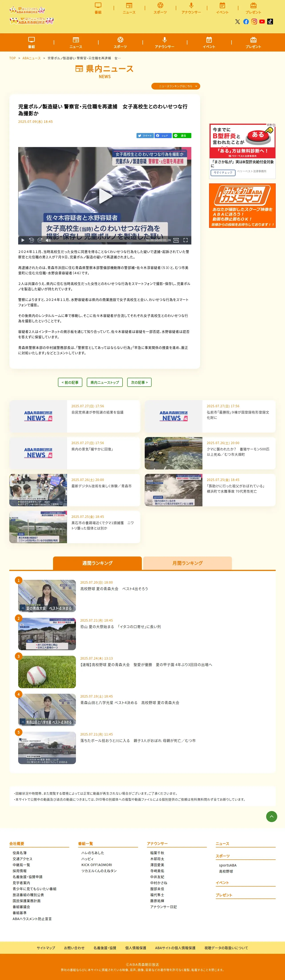This screenshot has height=980, width=285.
Task: Open 黒石市の養鶏場近くでクマ article thumbnail
Action: tap(38, 527)
